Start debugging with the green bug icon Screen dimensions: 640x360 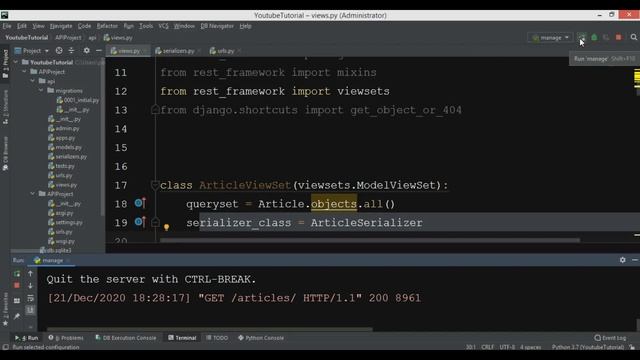(594, 37)
